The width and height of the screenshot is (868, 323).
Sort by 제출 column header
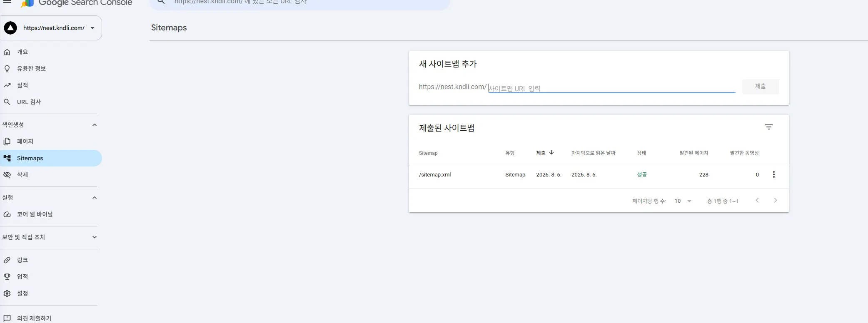click(x=545, y=153)
